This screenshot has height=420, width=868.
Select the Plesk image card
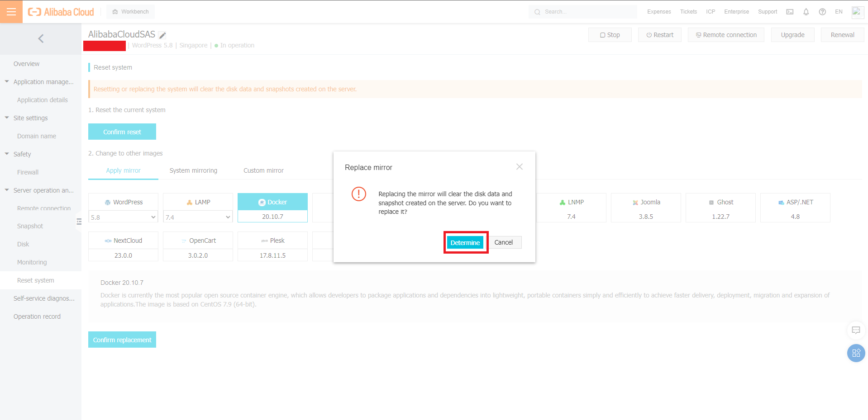pos(272,246)
